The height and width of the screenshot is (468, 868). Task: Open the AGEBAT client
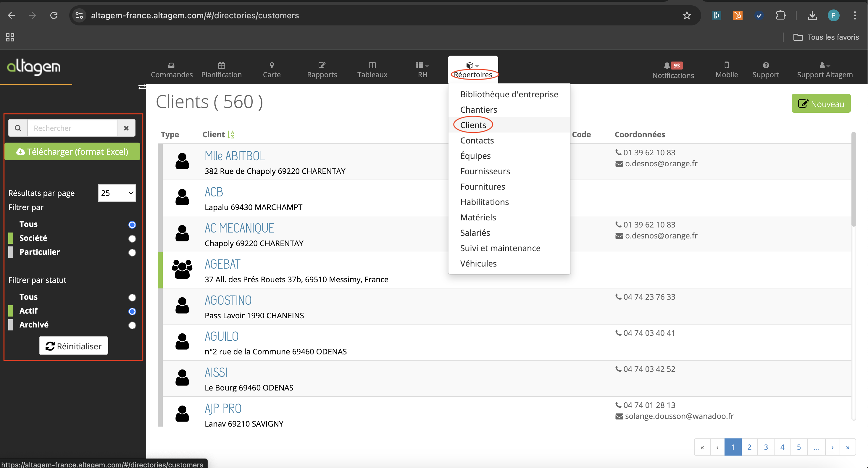pyautogui.click(x=222, y=264)
